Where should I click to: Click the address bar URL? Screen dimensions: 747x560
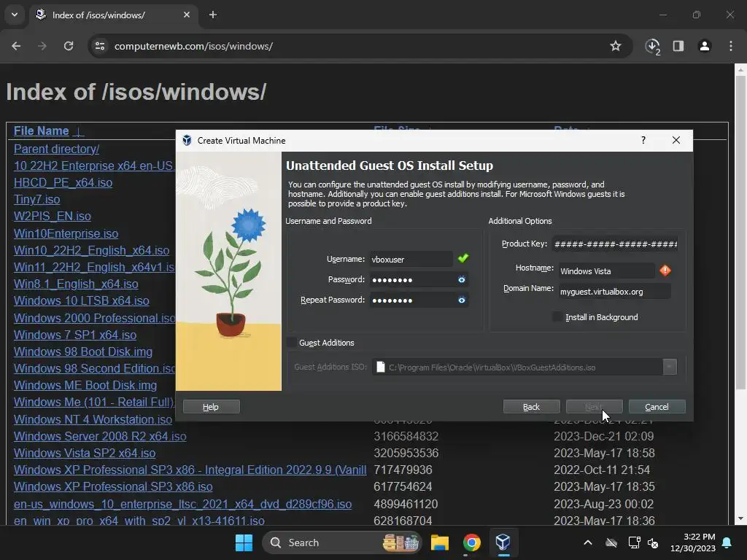(x=193, y=46)
